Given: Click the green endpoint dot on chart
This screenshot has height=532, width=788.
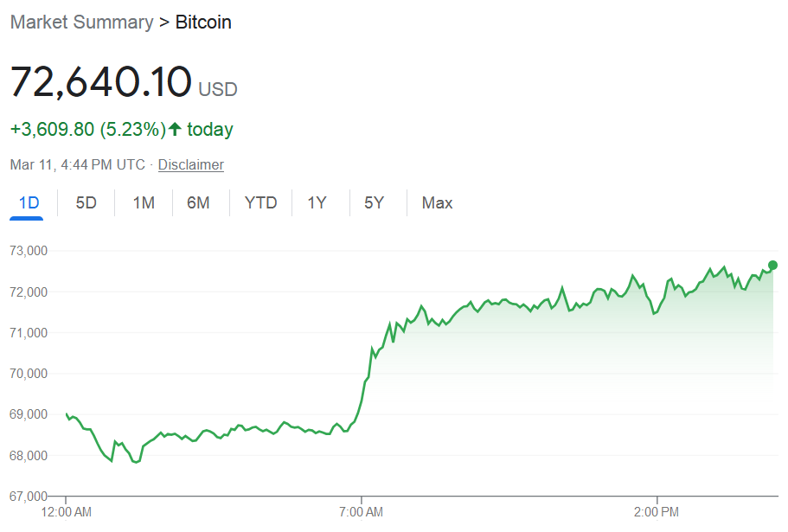Looking at the screenshot, I should click(772, 265).
